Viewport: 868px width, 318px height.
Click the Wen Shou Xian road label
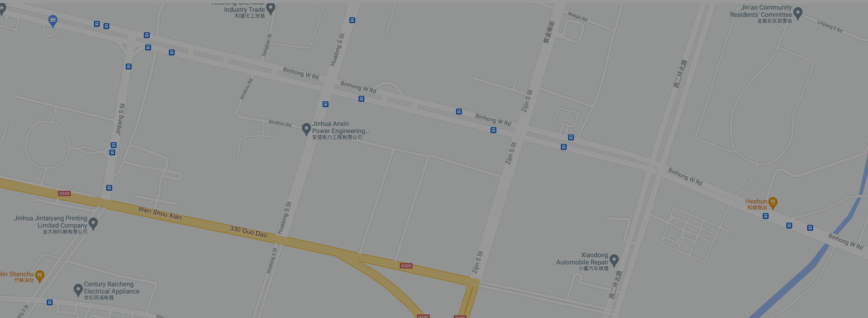[160, 213]
